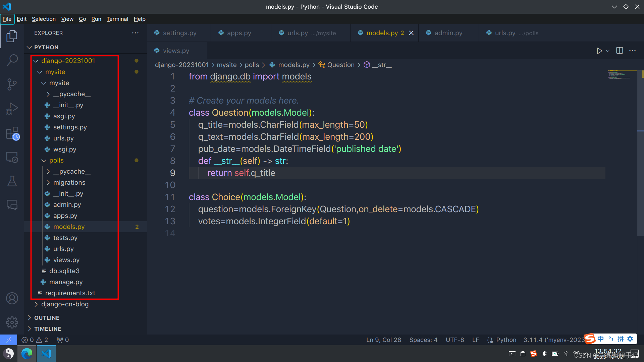Open Sogou input settings gear
The width and height of the screenshot is (644, 362).
tap(630, 339)
